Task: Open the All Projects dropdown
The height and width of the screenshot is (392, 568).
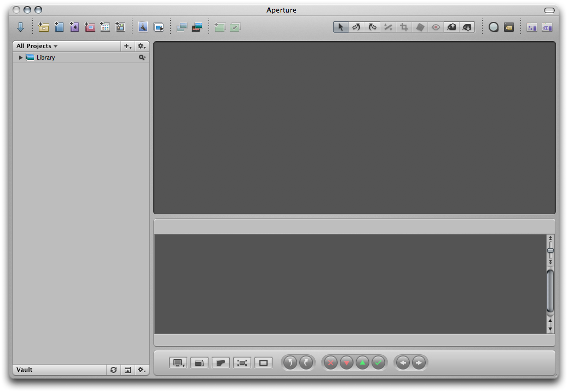Action: pos(37,46)
